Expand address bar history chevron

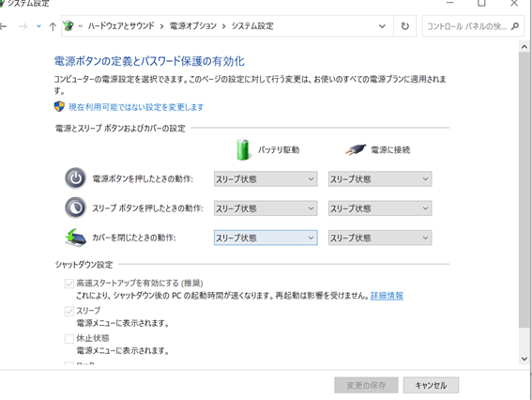[x=382, y=26]
